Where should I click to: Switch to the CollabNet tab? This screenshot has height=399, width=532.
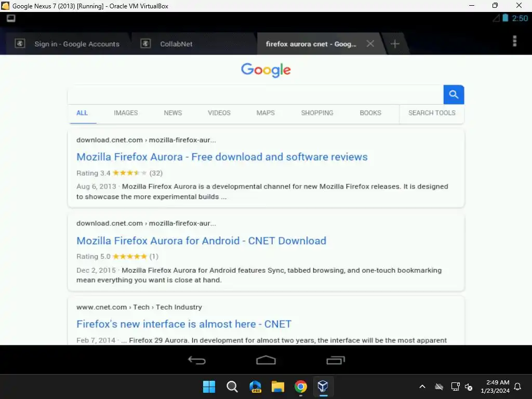click(x=193, y=44)
